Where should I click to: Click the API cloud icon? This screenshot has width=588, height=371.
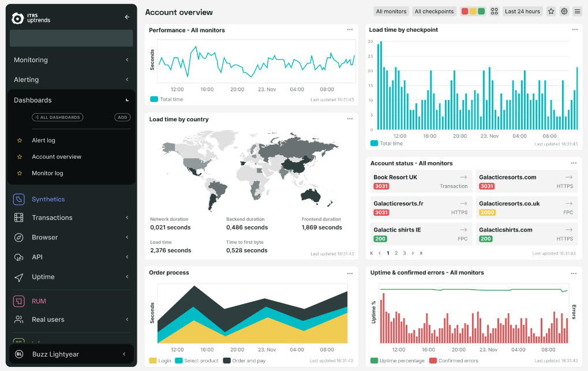18,257
